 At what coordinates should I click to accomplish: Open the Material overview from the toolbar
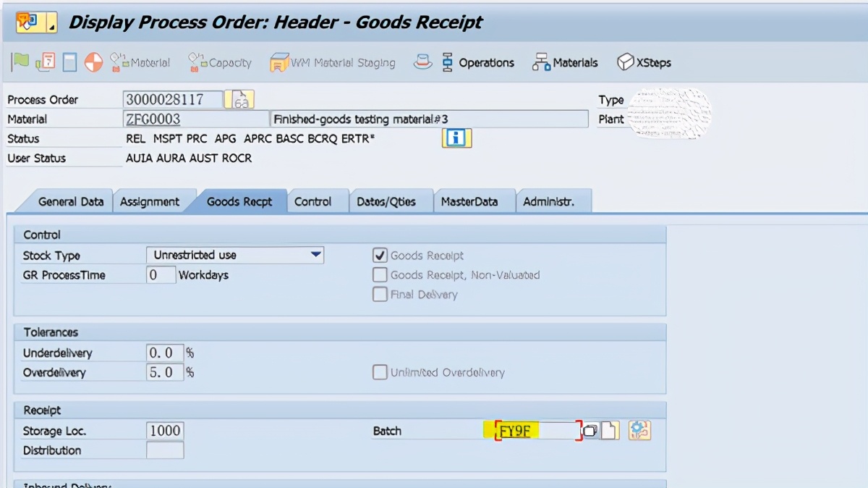pos(140,62)
